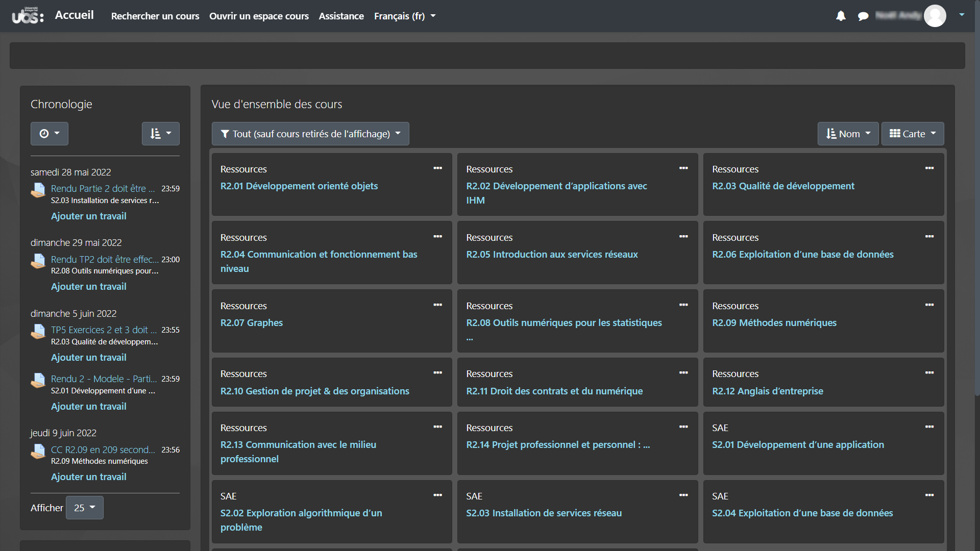Open the 'Afficher 25' items selector
This screenshot has height=551, width=980.
pyautogui.click(x=85, y=508)
